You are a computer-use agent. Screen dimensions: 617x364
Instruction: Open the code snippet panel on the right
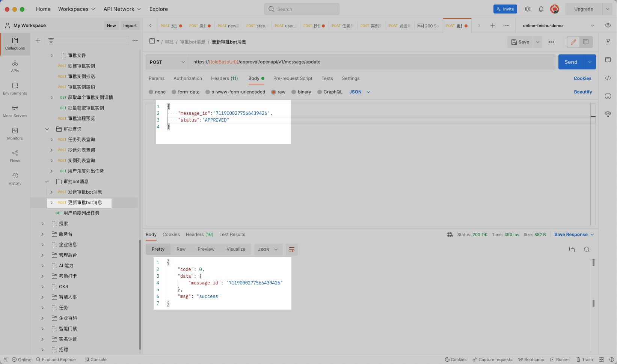(608, 78)
